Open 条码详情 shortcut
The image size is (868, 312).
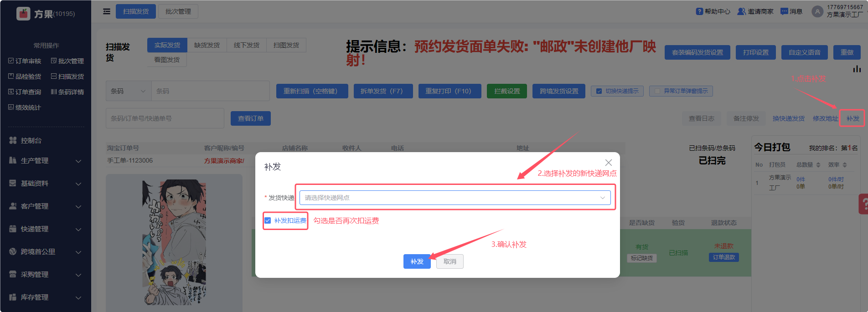click(x=67, y=92)
